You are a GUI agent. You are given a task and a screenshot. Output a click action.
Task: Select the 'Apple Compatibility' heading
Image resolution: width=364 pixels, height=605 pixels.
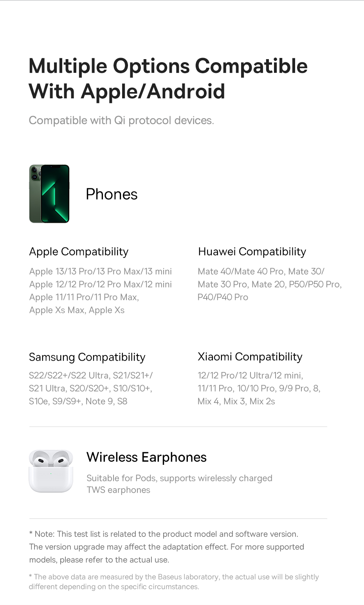pyautogui.click(x=79, y=251)
